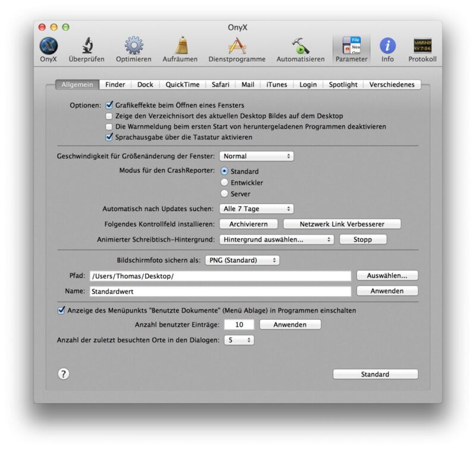Enable the Warnmeldung deaktivieren checkbox
The width and height of the screenshot is (476, 450).
click(x=109, y=127)
